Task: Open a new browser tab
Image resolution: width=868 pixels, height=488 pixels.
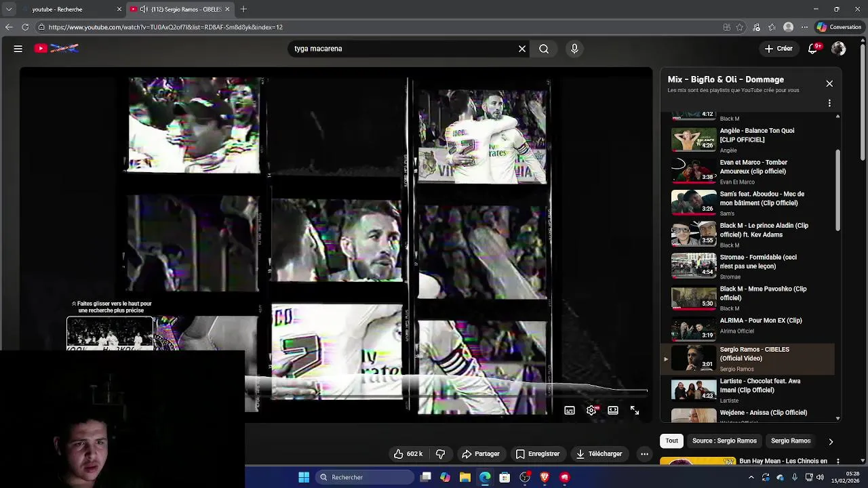Action: pyautogui.click(x=243, y=9)
